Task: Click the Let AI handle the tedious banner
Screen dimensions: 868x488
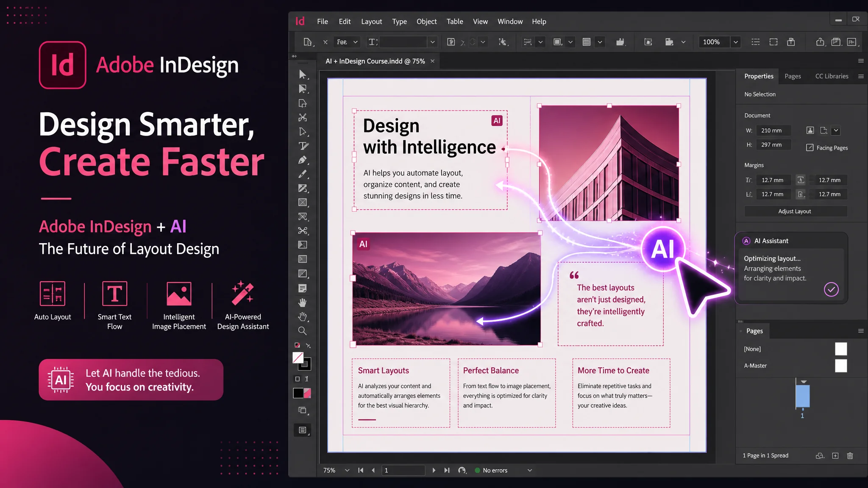Action: pyautogui.click(x=131, y=380)
